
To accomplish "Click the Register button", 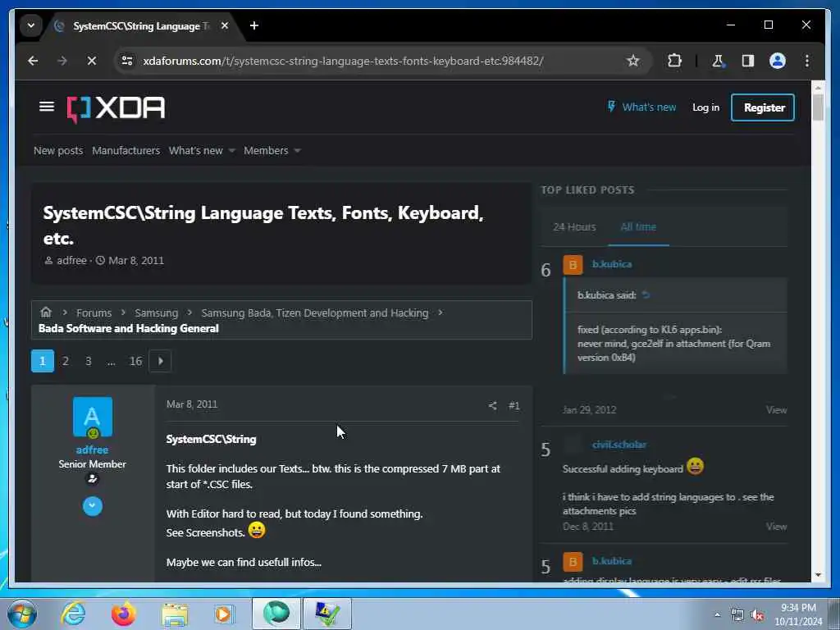I will pyautogui.click(x=763, y=107).
